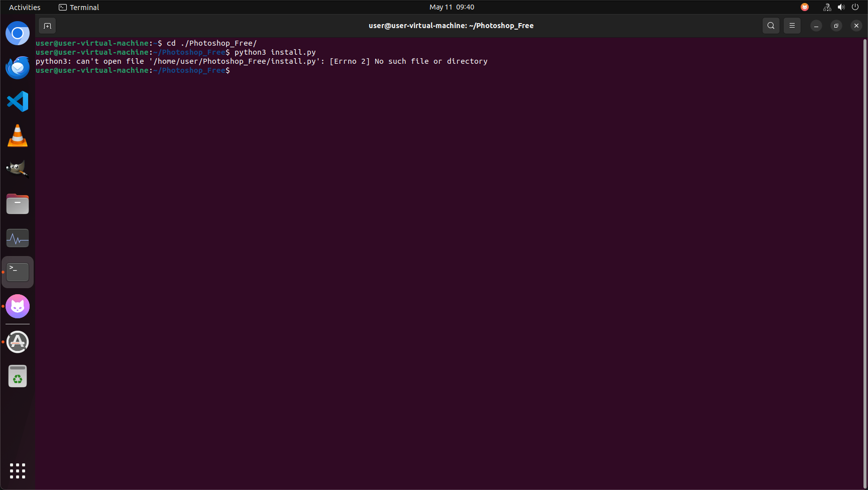Viewport: 868px width, 490px height.
Task: Click the '/home/user/Photoshop_Free/install.py' path text
Action: pyautogui.click(x=235, y=61)
